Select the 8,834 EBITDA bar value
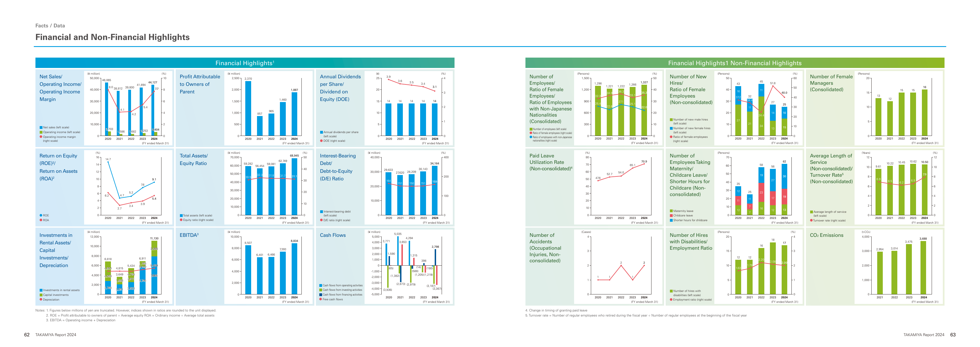This screenshot has width=980, height=347. (294, 241)
